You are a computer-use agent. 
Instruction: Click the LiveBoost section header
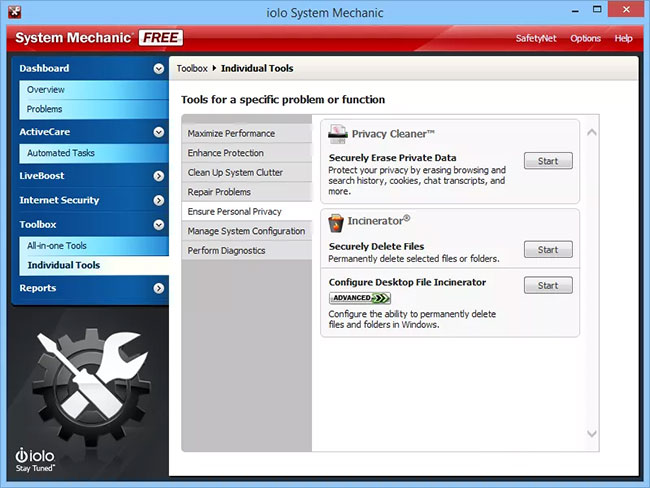90,176
